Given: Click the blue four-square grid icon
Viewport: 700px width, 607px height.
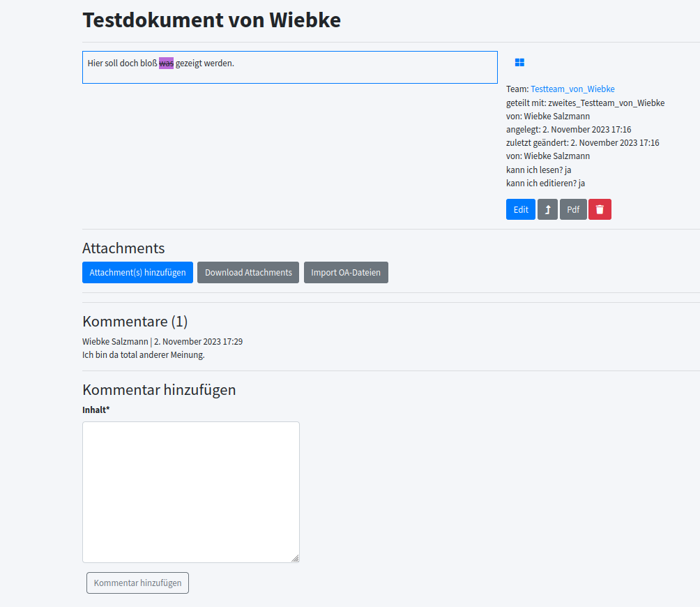Looking at the screenshot, I should pyautogui.click(x=519, y=63).
